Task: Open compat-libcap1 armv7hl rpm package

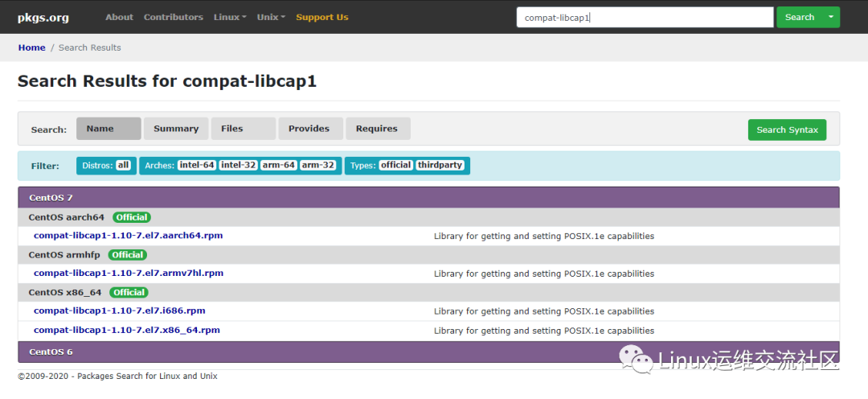Action: (x=129, y=274)
